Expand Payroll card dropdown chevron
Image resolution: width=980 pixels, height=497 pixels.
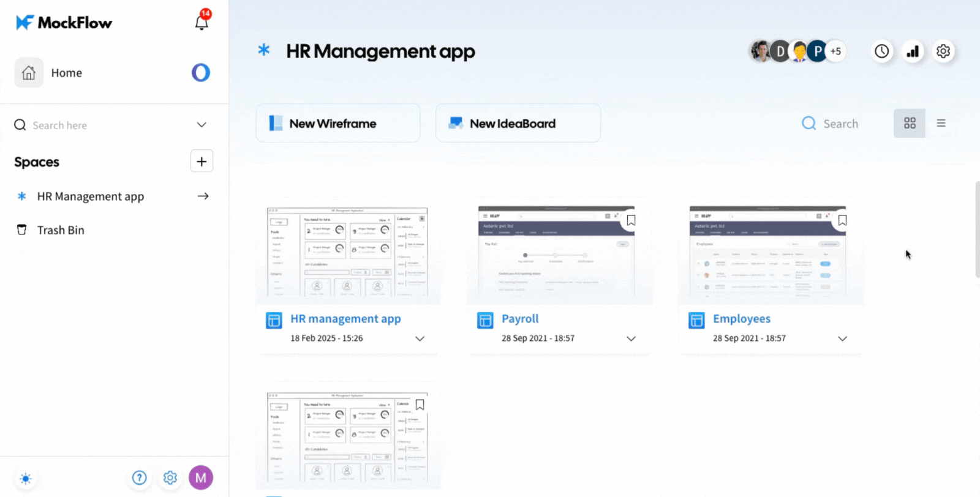631,338
